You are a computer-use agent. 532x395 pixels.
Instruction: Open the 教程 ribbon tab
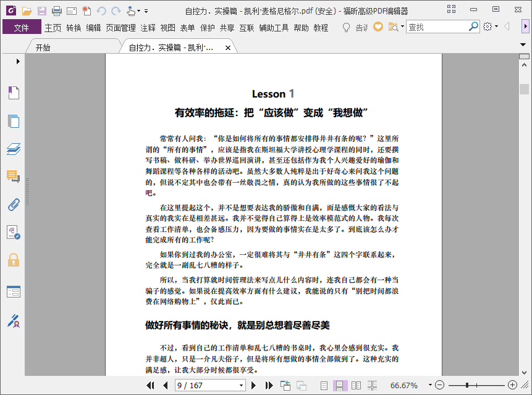pos(321,28)
